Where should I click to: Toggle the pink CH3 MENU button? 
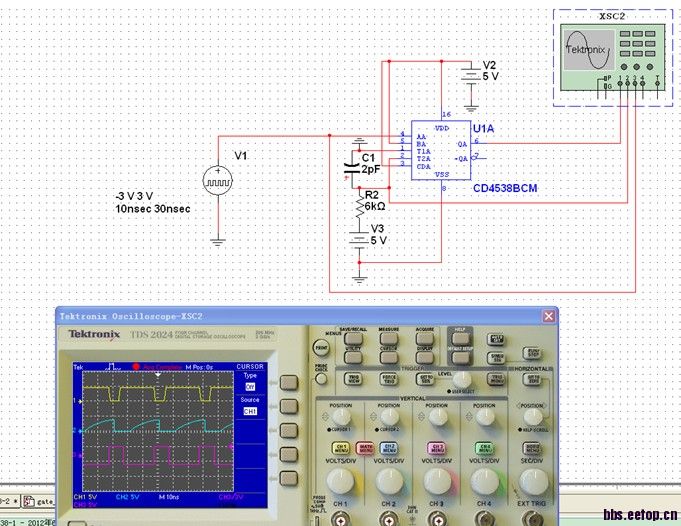436,448
